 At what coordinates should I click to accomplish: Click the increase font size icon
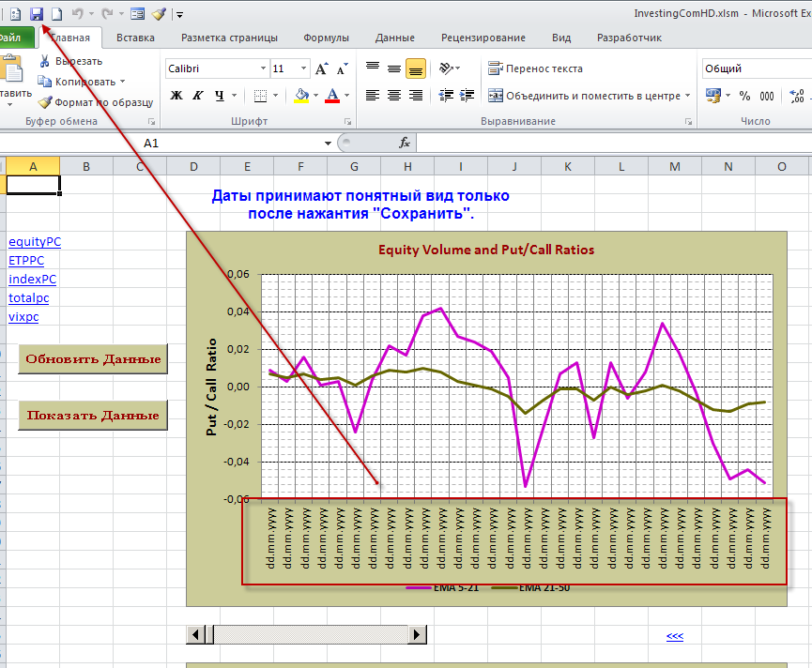click(322, 68)
